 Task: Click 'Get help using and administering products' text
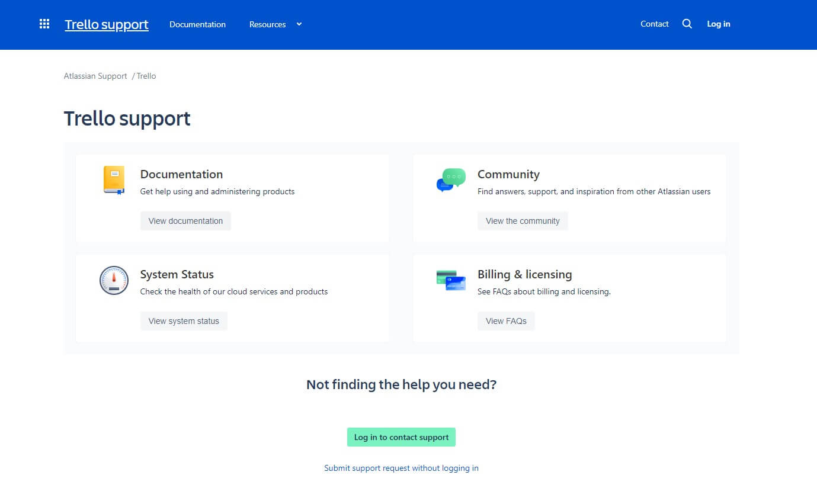pyautogui.click(x=217, y=191)
